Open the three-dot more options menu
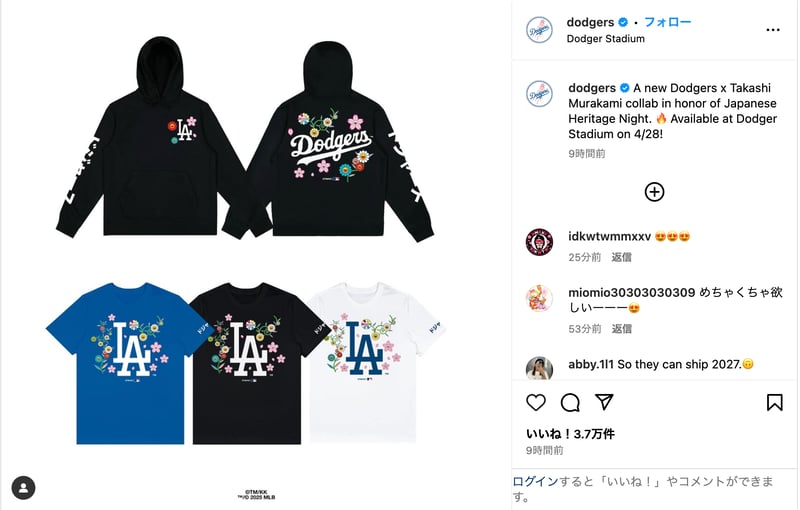Viewport: 800px width, 510px height. (773, 30)
